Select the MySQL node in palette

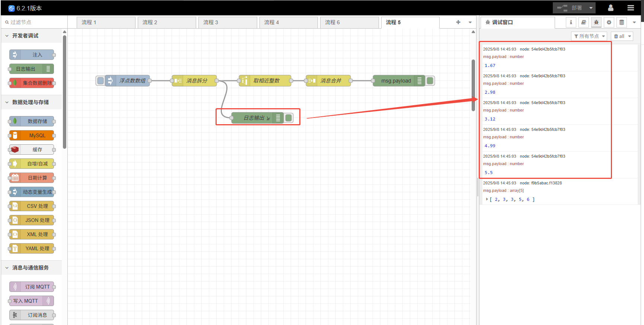point(32,135)
